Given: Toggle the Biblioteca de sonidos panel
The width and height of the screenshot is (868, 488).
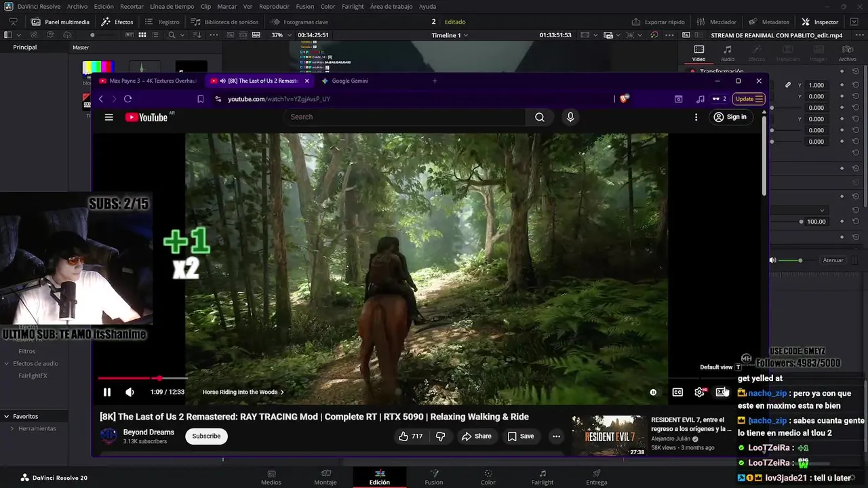Looking at the screenshot, I should click(224, 22).
